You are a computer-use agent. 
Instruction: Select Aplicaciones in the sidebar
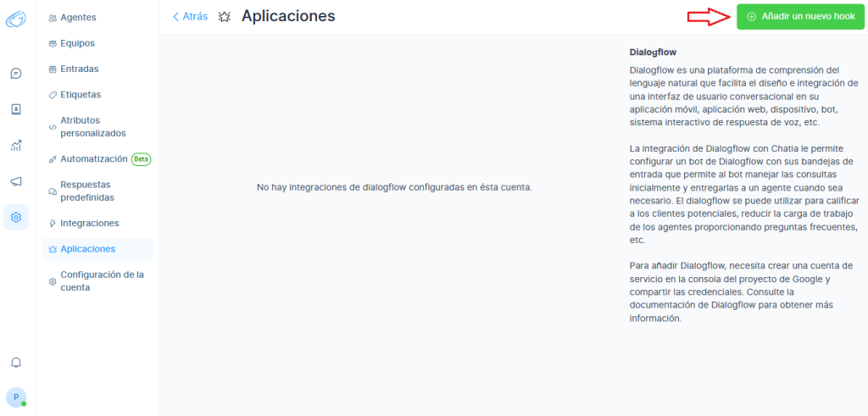tap(98, 249)
